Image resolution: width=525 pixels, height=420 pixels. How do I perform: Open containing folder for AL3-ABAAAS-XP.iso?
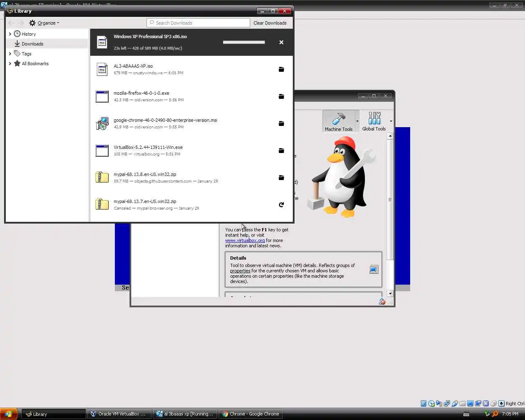(281, 69)
